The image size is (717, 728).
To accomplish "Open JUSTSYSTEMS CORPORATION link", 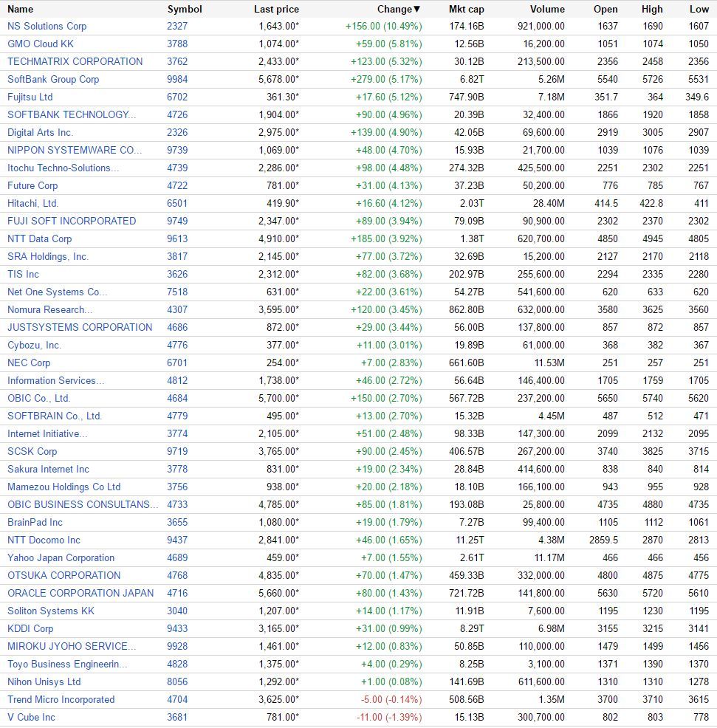I will pyautogui.click(x=80, y=327).
